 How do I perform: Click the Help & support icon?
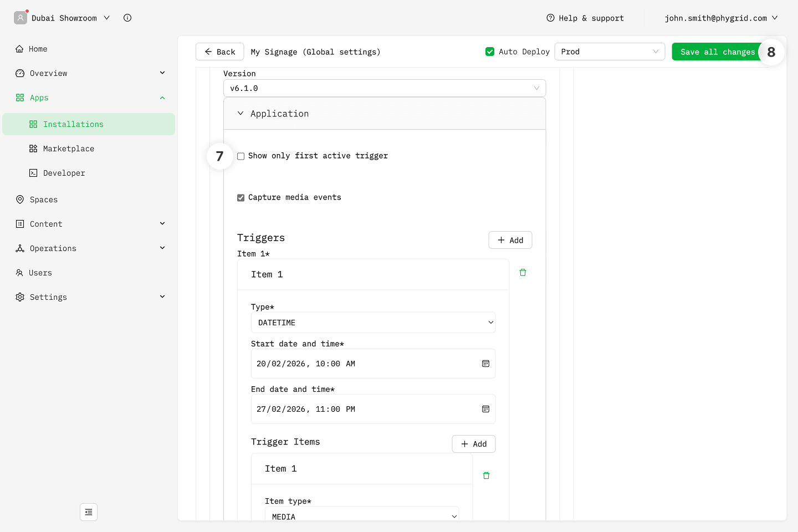click(550, 18)
